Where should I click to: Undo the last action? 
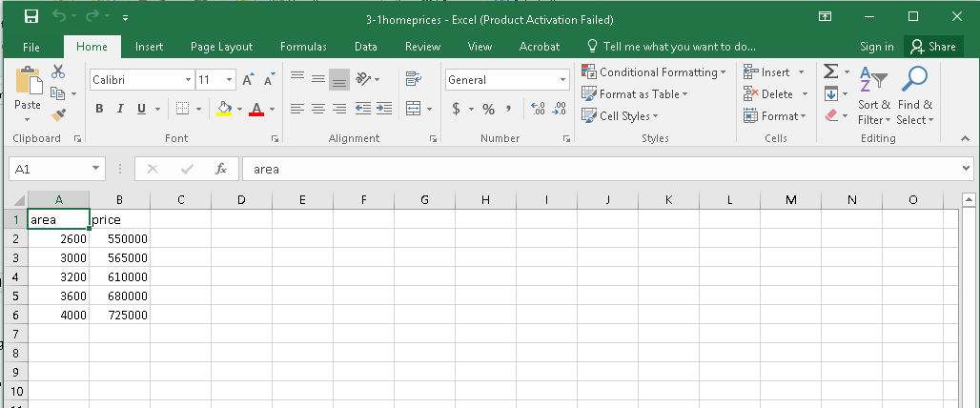click(x=59, y=17)
